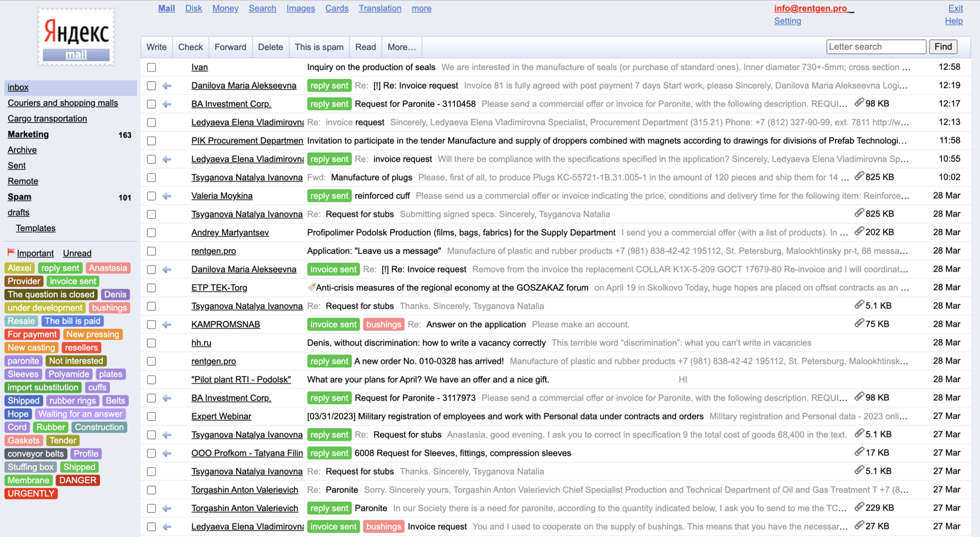This screenshot has height=537, width=980.
Task: Open the Setting link
Action: [787, 21]
